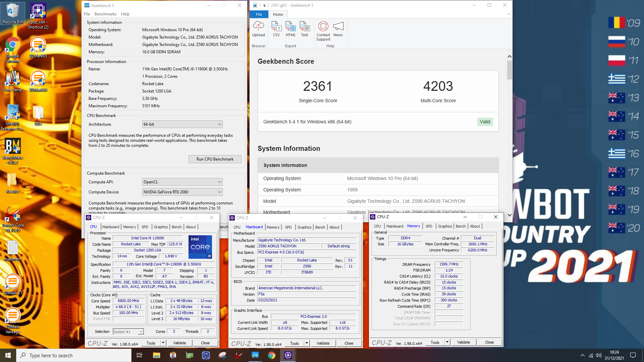Click scrollbar down arrow in results window

click(509, 215)
